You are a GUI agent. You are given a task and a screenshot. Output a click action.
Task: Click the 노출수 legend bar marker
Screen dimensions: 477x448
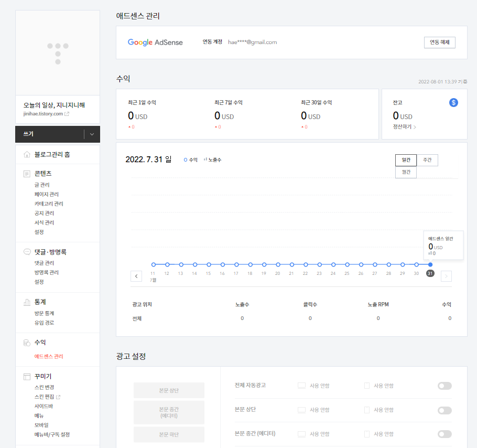[205, 159]
